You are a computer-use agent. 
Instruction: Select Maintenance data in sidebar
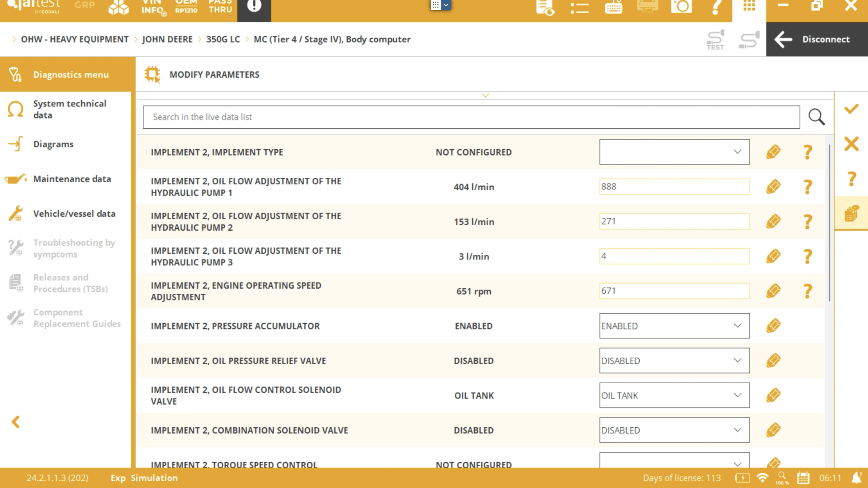tap(72, 179)
